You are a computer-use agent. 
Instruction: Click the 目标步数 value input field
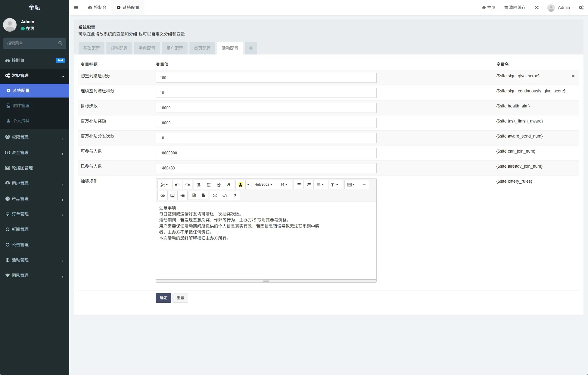point(266,108)
